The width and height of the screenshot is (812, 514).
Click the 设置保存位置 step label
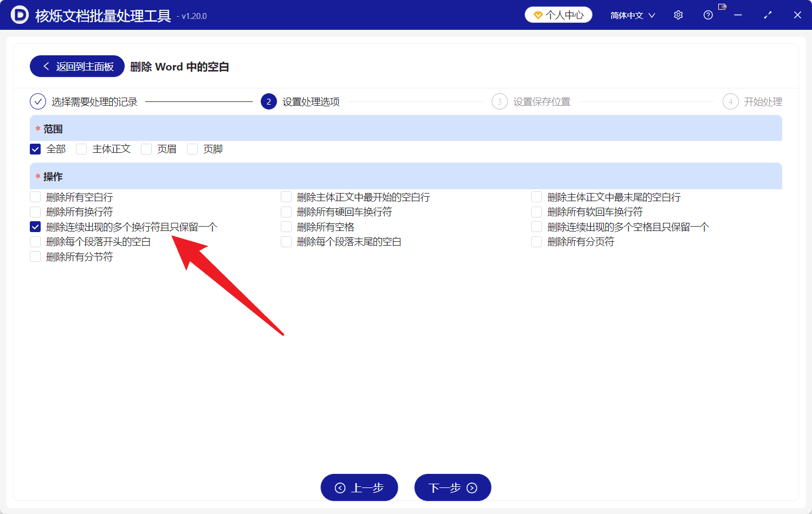click(x=542, y=101)
